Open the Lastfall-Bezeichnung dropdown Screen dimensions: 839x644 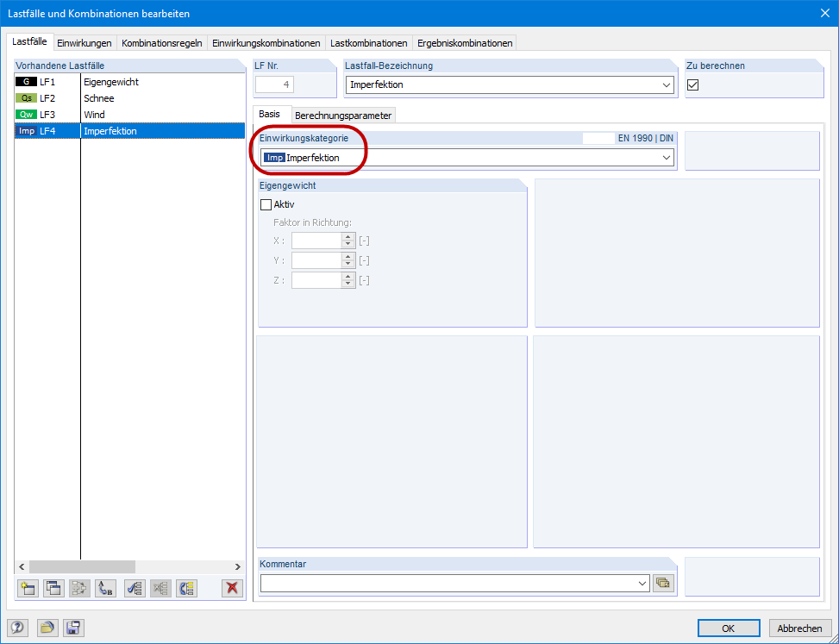(667, 85)
